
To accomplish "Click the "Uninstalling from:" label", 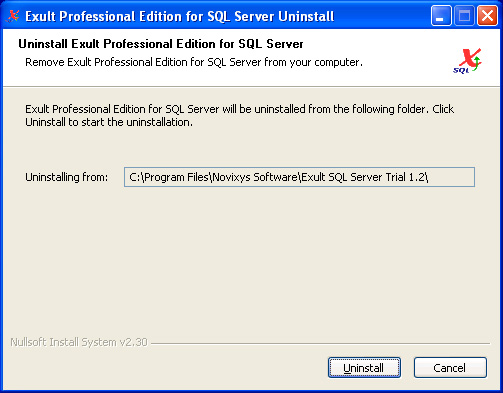I will (x=67, y=177).
